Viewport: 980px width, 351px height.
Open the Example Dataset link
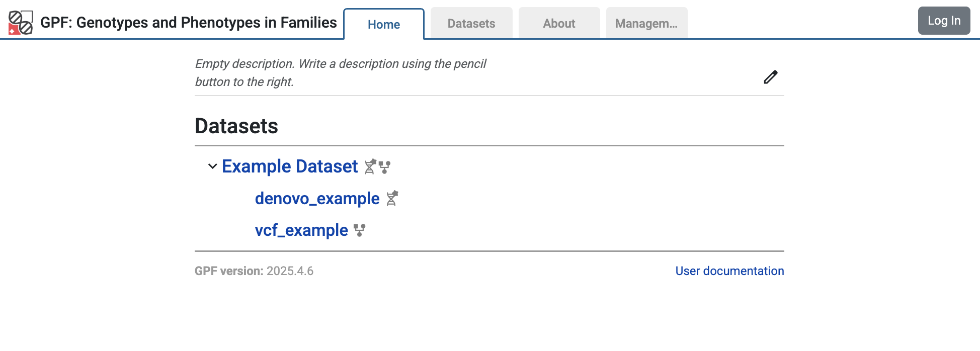(x=289, y=166)
